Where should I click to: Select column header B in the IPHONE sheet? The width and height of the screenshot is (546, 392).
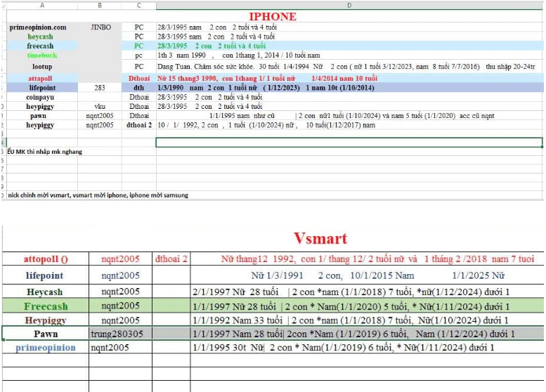coord(100,5)
